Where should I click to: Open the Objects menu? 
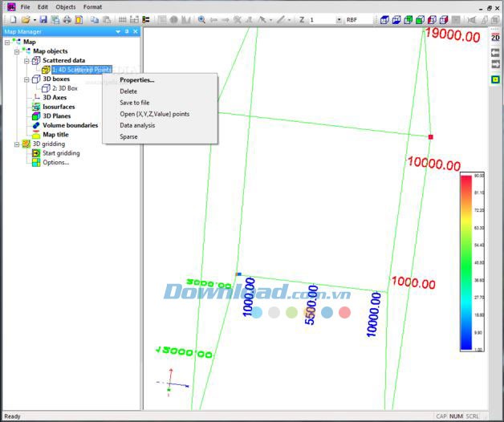click(65, 6)
